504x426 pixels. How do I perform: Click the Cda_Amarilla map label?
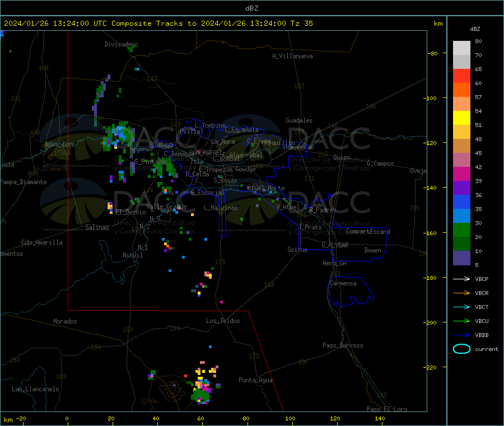pyautogui.click(x=42, y=242)
